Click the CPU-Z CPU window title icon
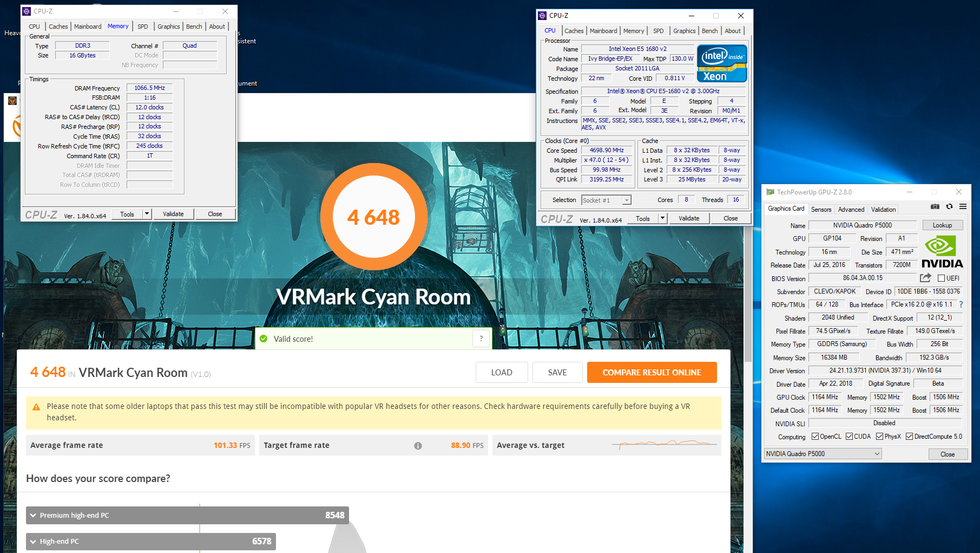The image size is (980, 553). coord(542,15)
